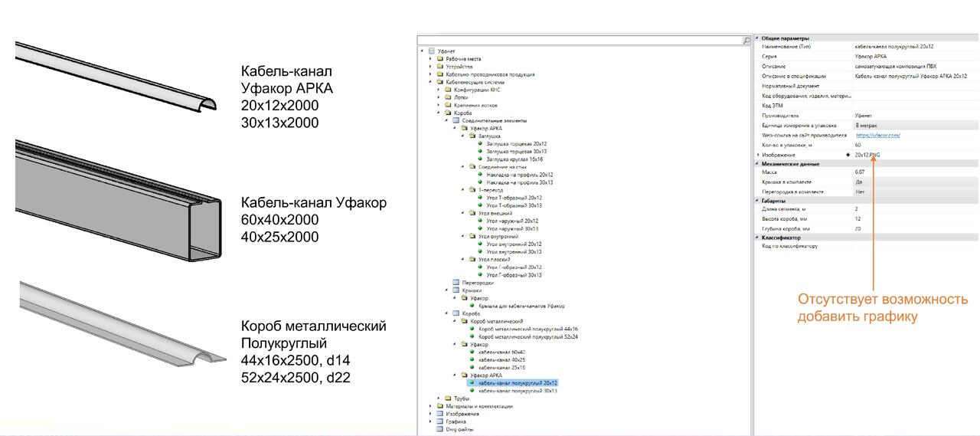Click the Трубы folder icon
This screenshot has height=436, width=980.
pyautogui.click(x=448, y=398)
